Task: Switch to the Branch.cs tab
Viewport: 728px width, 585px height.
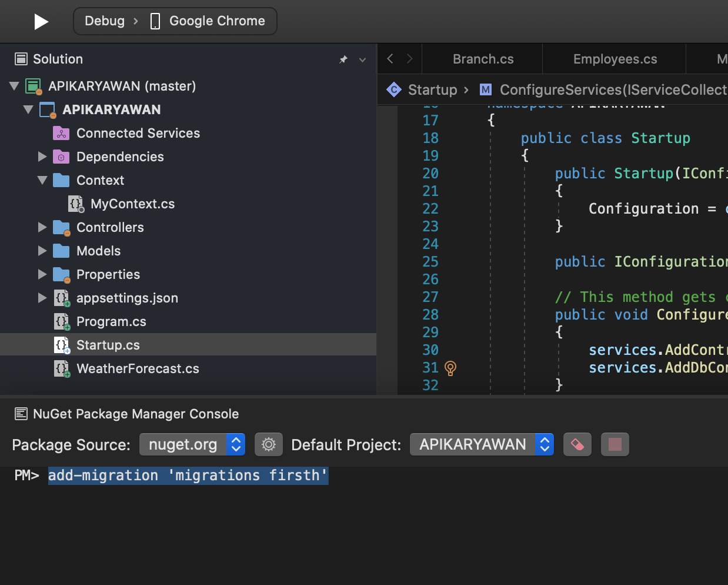Action: pos(483,59)
